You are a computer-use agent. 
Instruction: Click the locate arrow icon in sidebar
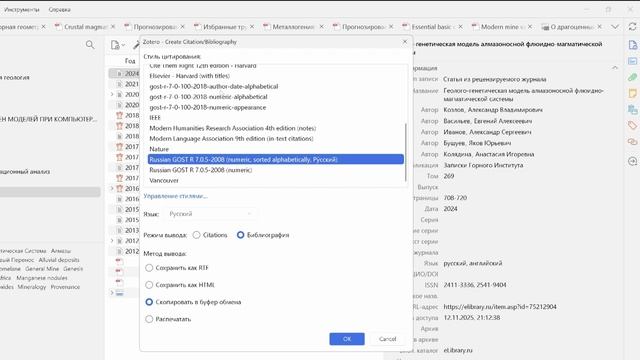coord(633,161)
